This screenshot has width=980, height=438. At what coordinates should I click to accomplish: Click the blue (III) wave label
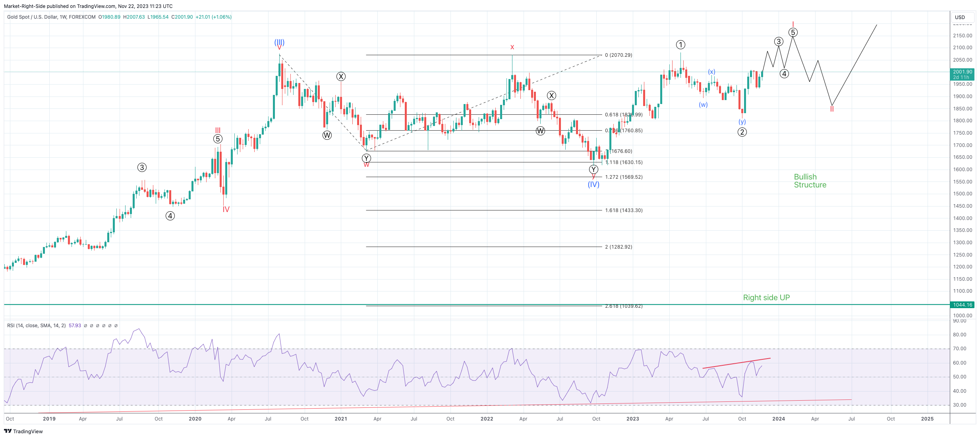(279, 42)
